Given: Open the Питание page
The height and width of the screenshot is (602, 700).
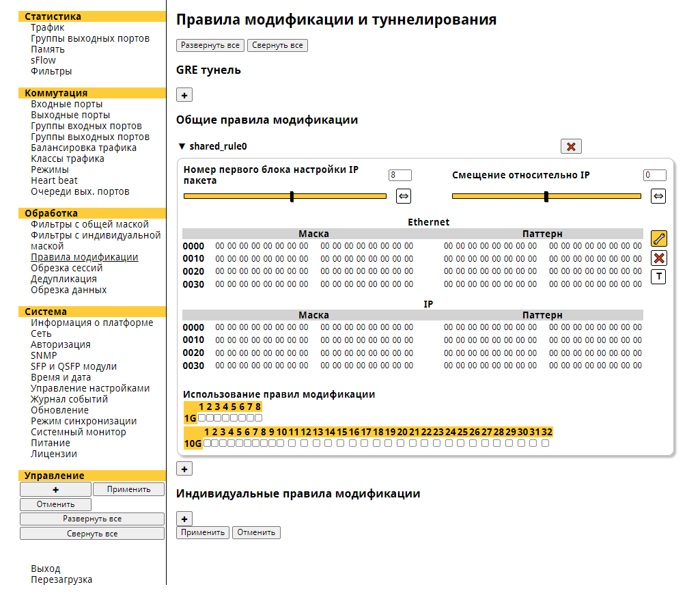Looking at the screenshot, I should [x=51, y=443].
